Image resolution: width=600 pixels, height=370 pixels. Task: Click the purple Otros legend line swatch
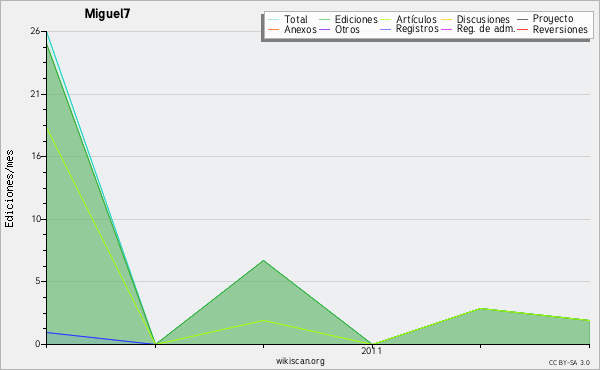click(x=324, y=30)
